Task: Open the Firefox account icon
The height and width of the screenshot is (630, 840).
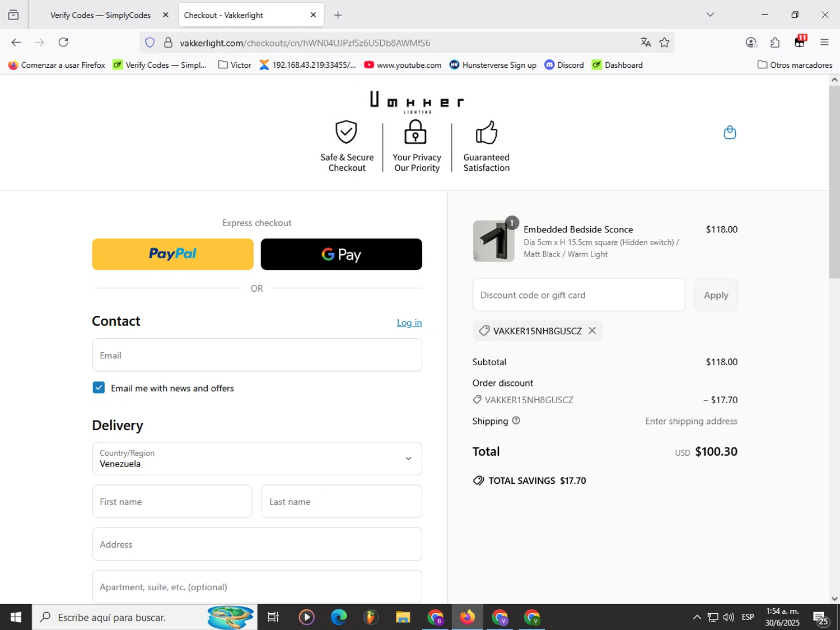Action: (x=752, y=43)
